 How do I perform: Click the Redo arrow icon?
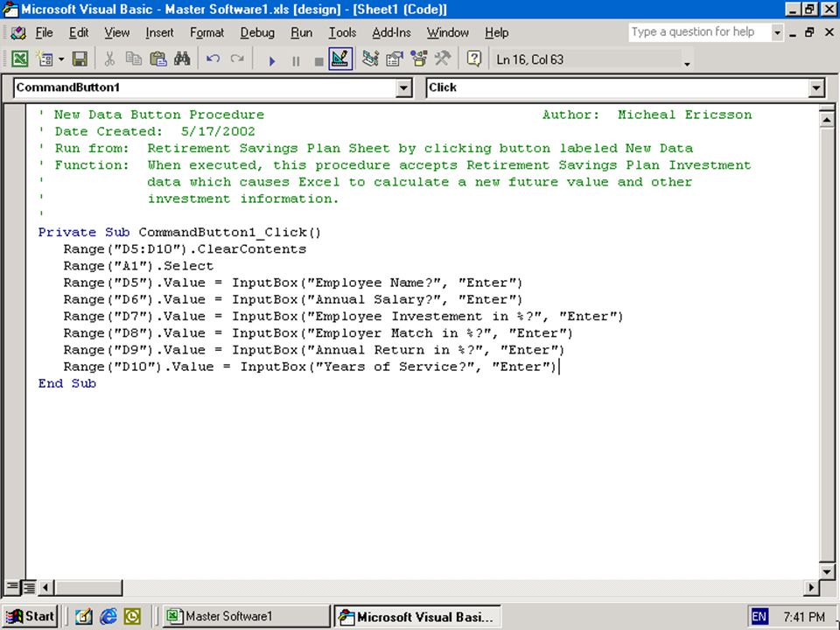237,59
